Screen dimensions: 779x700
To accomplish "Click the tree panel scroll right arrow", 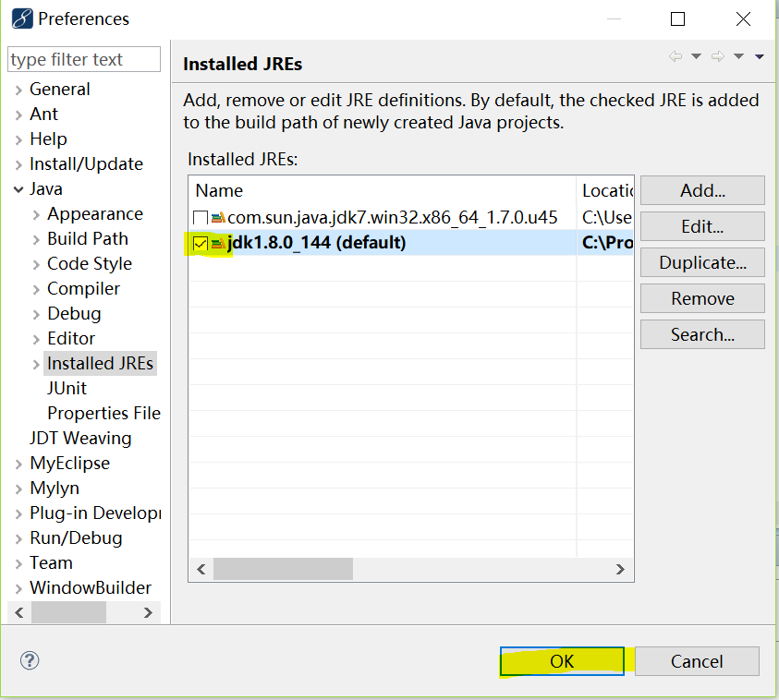I will pyautogui.click(x=148, y=612).
